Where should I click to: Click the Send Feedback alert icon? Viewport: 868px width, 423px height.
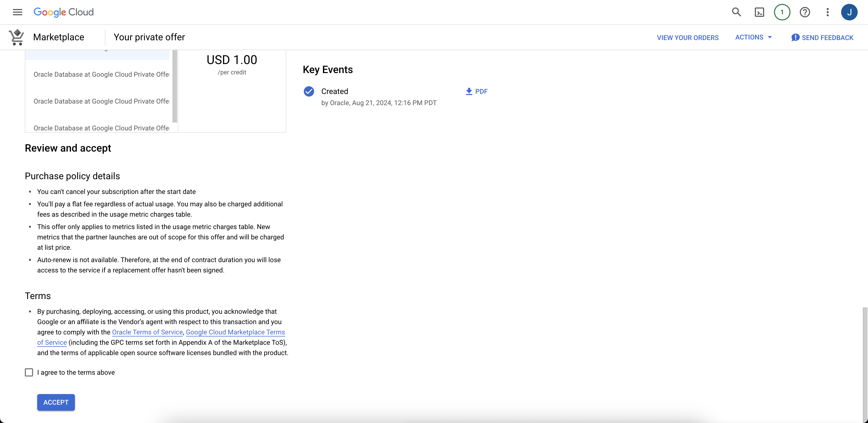795,37
